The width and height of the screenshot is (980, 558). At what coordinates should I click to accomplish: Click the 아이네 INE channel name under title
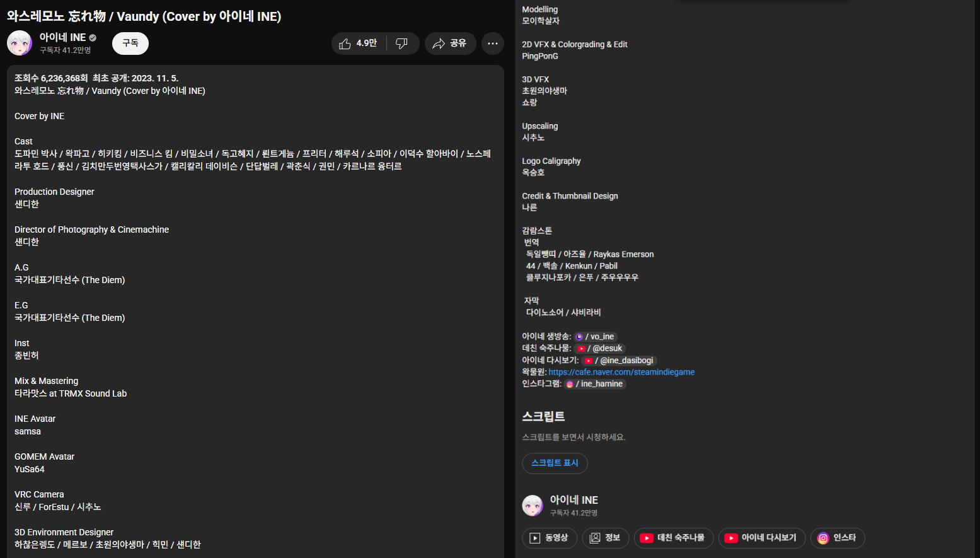[x=62, y=38]
